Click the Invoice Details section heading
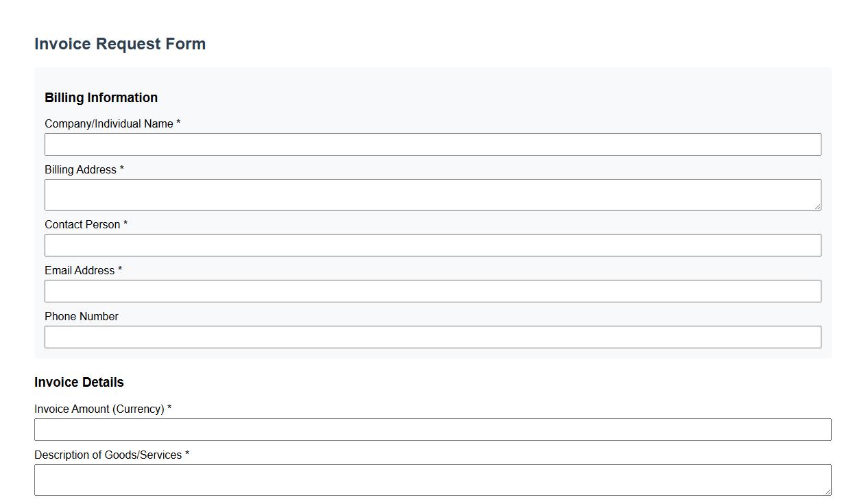Viewport: 866px width, 504px height. (79, 382)
